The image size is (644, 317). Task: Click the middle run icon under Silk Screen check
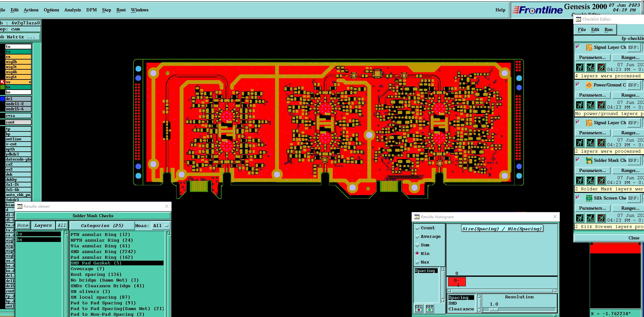(x=590, y=218)
